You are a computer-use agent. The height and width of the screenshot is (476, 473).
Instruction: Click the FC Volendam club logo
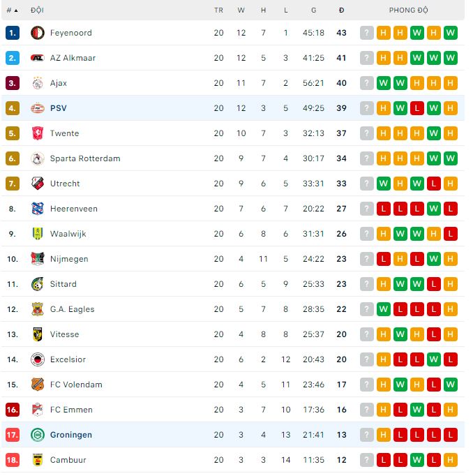[38, 385]
